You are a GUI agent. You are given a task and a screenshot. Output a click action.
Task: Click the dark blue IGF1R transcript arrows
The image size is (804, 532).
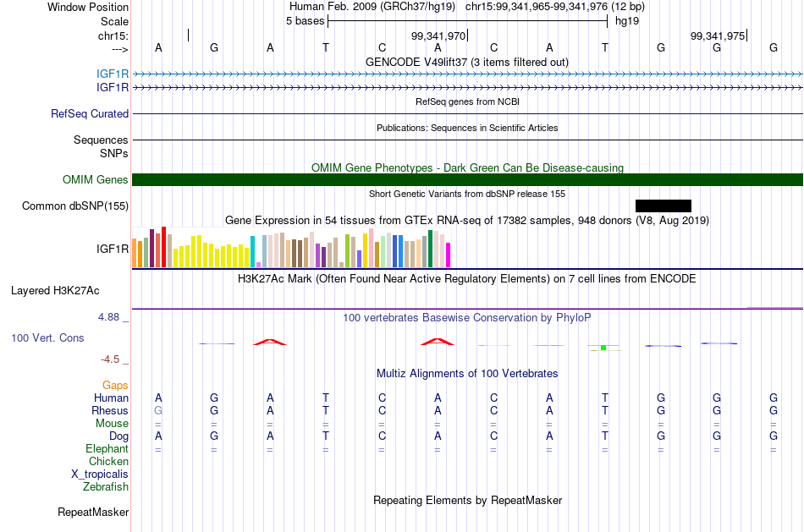[467, 88]
